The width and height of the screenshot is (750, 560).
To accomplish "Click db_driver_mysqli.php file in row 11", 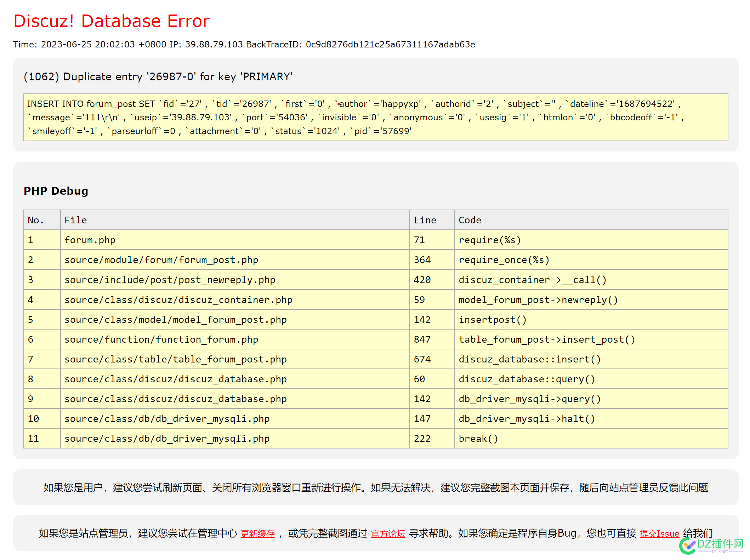I will tap(235, 439).
